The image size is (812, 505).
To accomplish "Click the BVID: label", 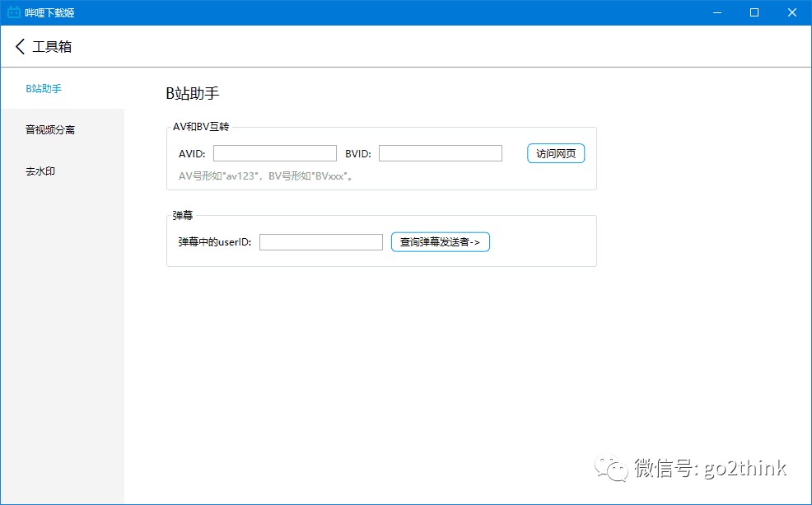I will tap(358, 154).
